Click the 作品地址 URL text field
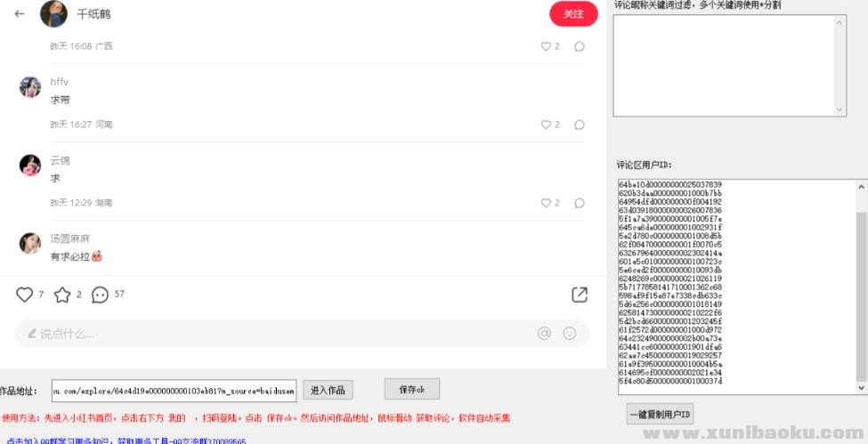The width and height of the screenshot is (868, 444). [174, 390]
